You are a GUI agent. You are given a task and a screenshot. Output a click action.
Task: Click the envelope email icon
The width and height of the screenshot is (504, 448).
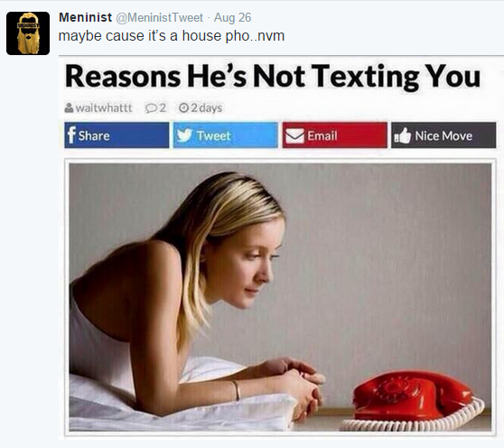coord(294,136)
